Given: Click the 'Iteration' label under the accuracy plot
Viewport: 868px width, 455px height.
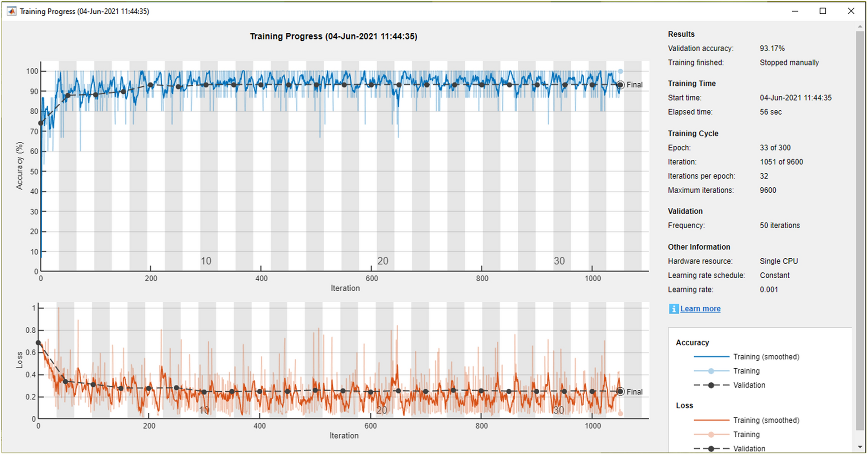Looking at the screenshot, I should pos(345,288).
